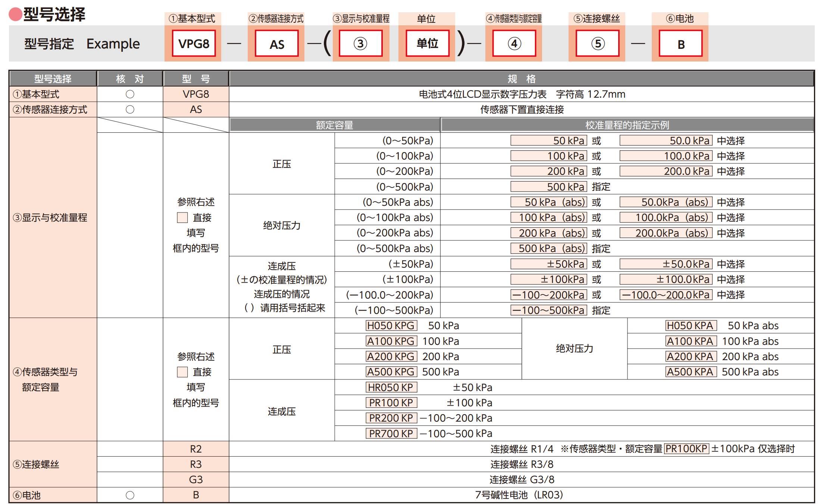Click the A200 KPG sensor code
The image size is (820, 504).
pos(391,356)
